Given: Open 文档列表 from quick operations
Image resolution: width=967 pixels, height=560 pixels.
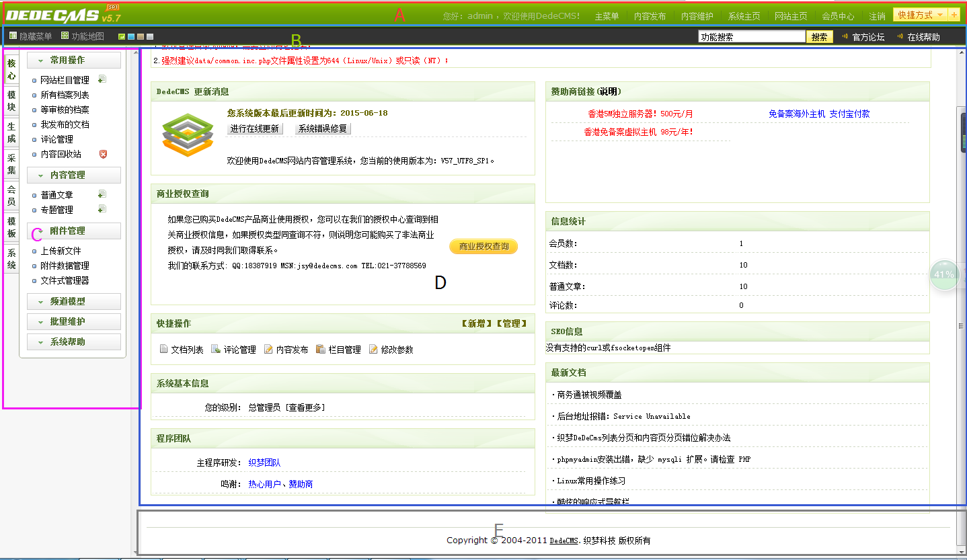Looking at the screenshot, I should [163, 348].
